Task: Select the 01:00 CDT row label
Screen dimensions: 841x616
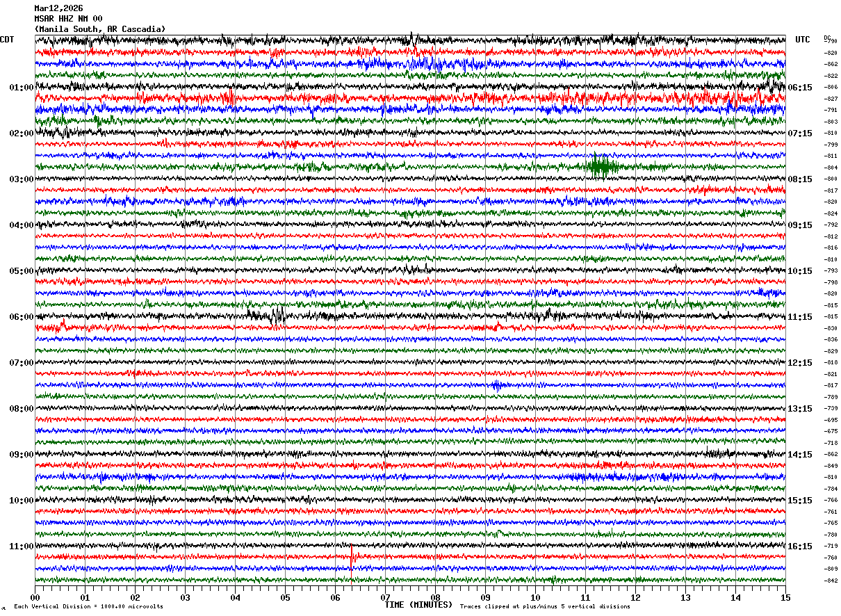Action: (22, 88)
